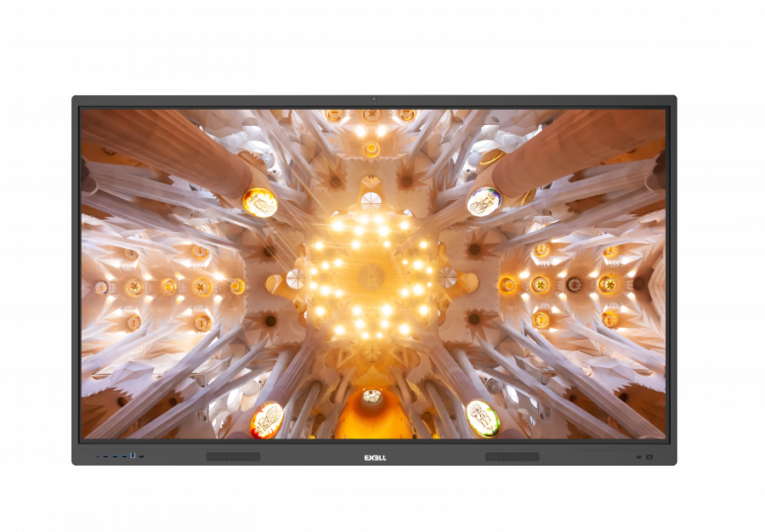Click the left speaker grille
This screenshot has height=532, width=765.
click(233, 457)
